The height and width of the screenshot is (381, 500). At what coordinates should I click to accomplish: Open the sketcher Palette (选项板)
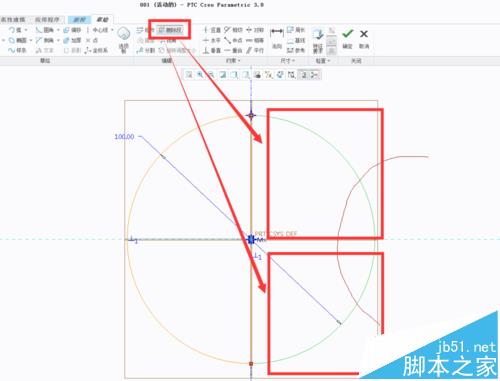(x=124, y=40)
